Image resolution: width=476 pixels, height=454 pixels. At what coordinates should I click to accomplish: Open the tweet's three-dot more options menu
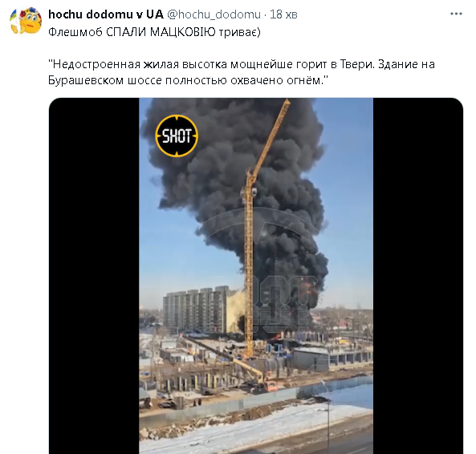point(456,14)
